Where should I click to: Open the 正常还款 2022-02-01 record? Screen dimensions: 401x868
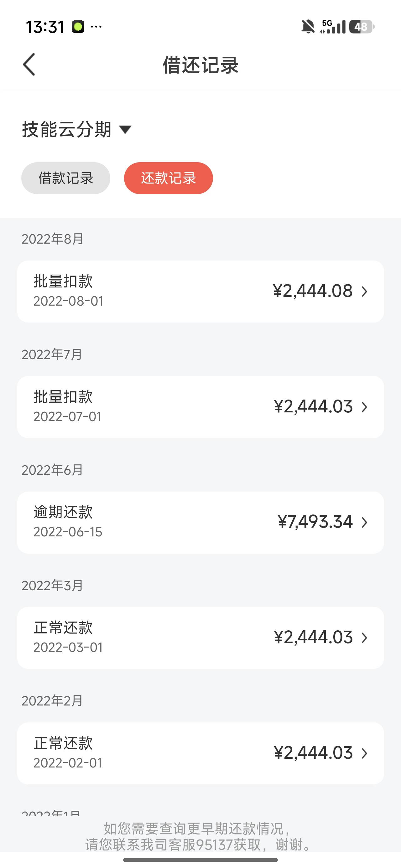tap(200, 753)
